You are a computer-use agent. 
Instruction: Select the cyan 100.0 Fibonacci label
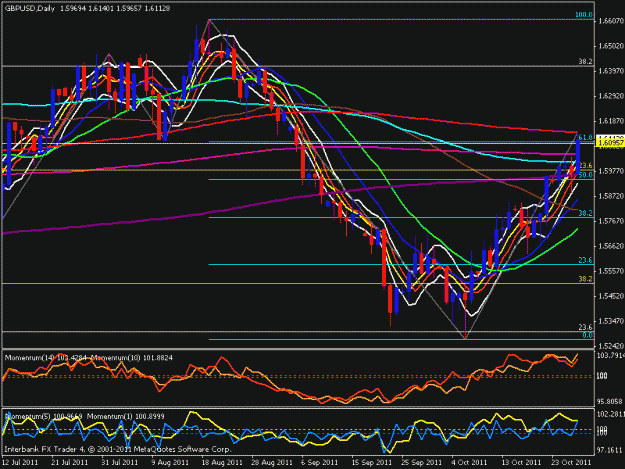tap(584, 15)
